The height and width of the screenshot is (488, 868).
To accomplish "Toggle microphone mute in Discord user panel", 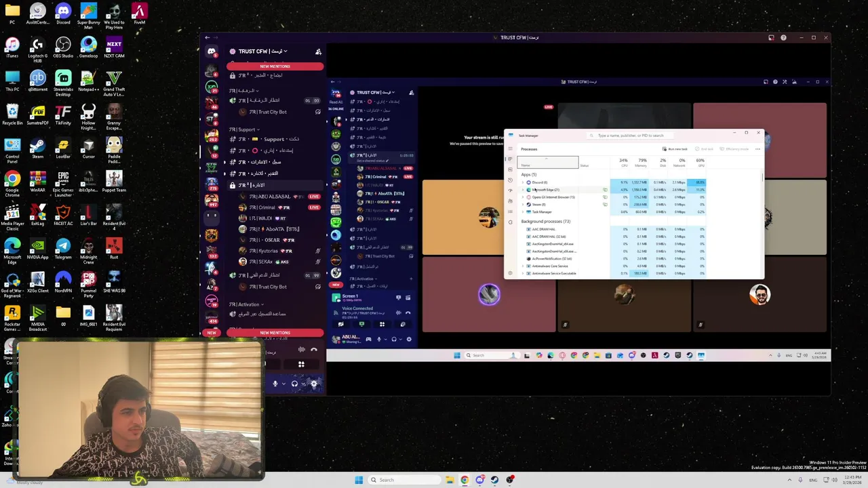I will pyautogui.click(x=275, y=384).
